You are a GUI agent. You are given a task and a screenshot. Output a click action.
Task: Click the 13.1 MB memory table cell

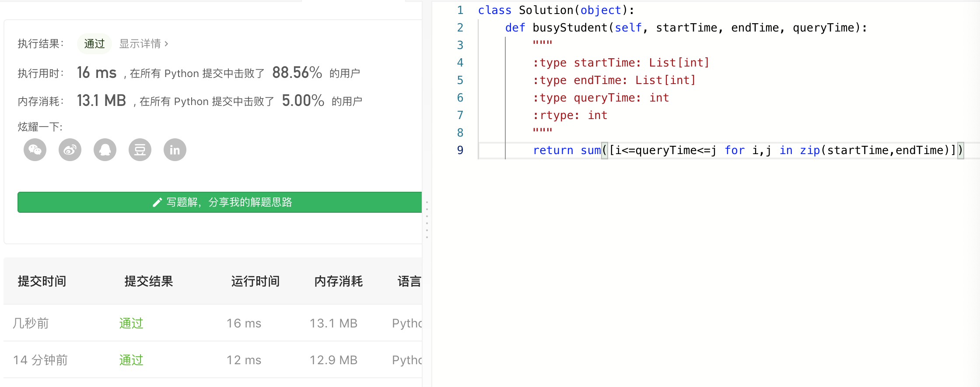point(333,323)
